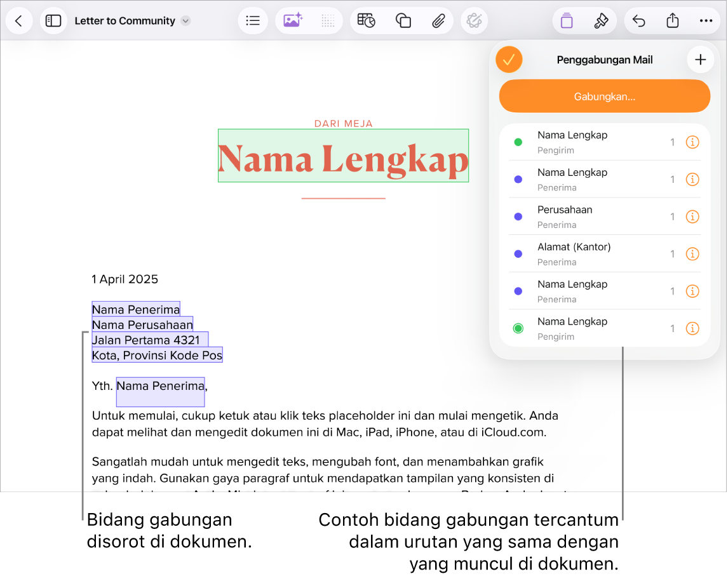Screen dimensions: 728x581
Task: Click the Penggabungan Mail panel title
Action: (605, 60)
